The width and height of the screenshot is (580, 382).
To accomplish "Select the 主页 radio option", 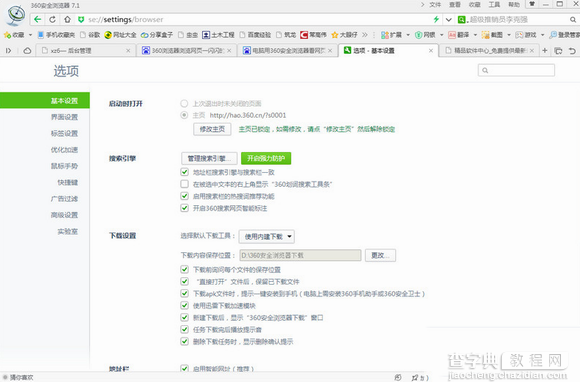I will coord(184,115).
